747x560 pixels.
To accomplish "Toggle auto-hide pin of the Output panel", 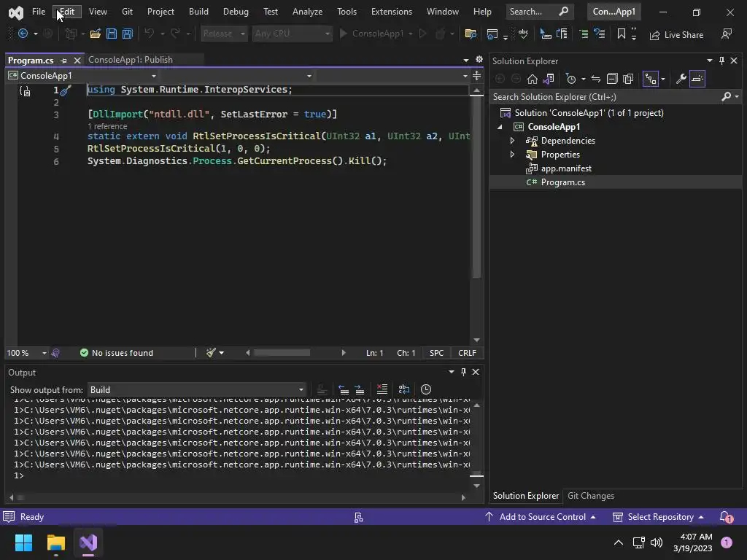I will point(463,372).
